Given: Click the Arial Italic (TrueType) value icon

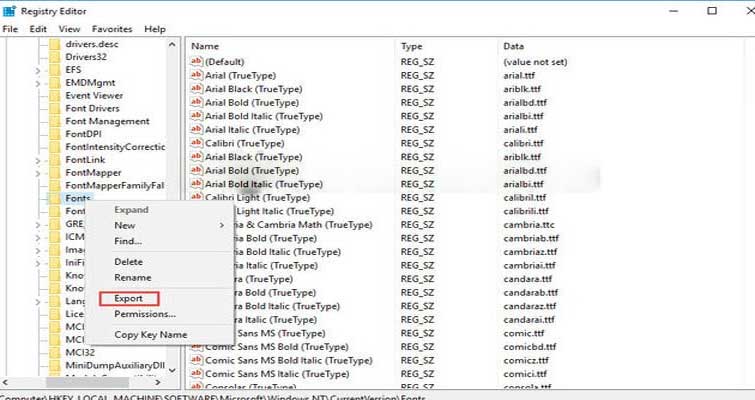Looking at the screenshot, I should 196,129.
